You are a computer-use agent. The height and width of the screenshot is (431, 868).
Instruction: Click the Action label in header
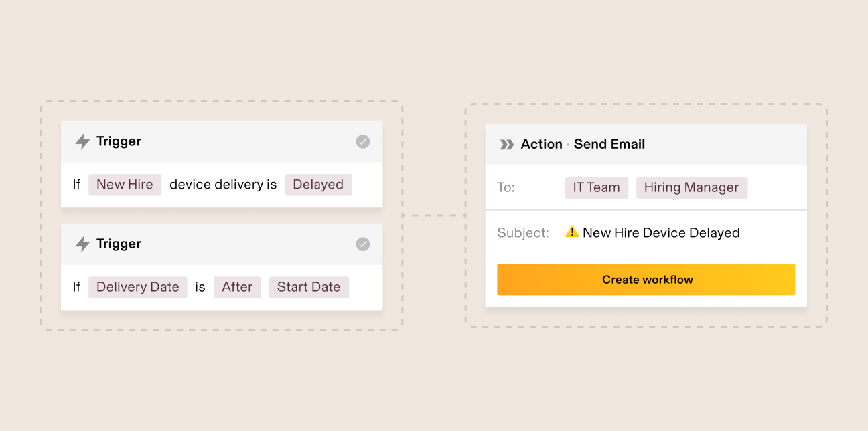tap(541, 144)
